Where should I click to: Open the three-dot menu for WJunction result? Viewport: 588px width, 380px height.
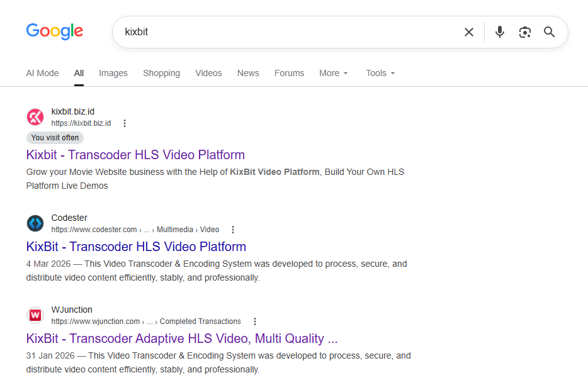pos(254,321)
